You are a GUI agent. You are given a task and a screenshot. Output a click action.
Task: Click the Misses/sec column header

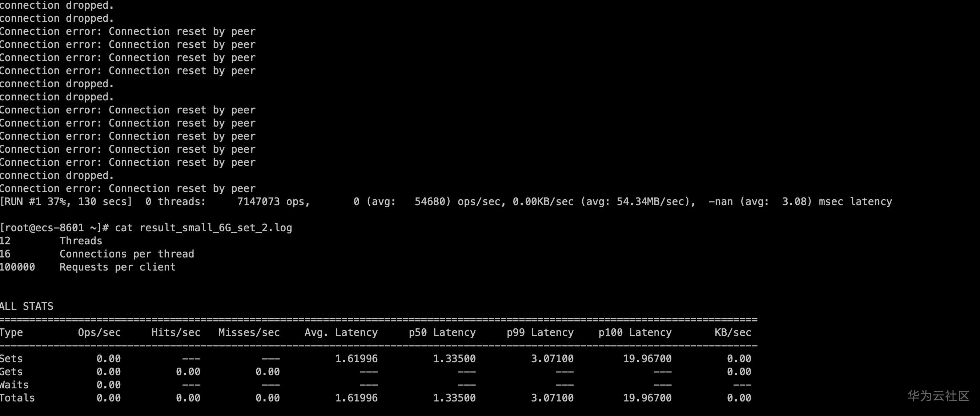[249, 333]
